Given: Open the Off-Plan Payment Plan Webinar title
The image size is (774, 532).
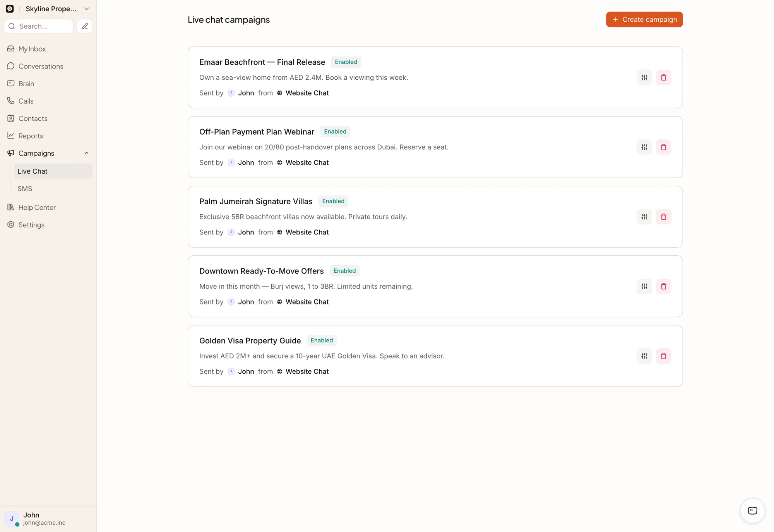Looking at the screenshot, I should click(257, 132).
